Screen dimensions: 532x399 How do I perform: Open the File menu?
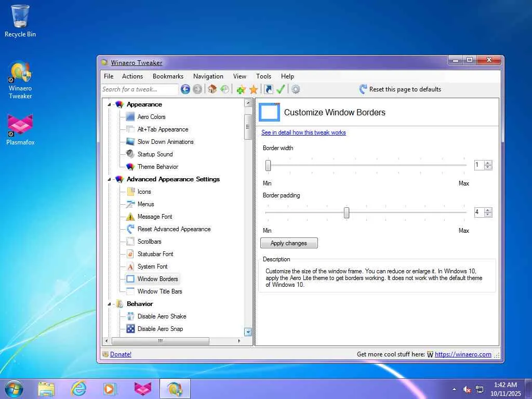tap(109, 76)
